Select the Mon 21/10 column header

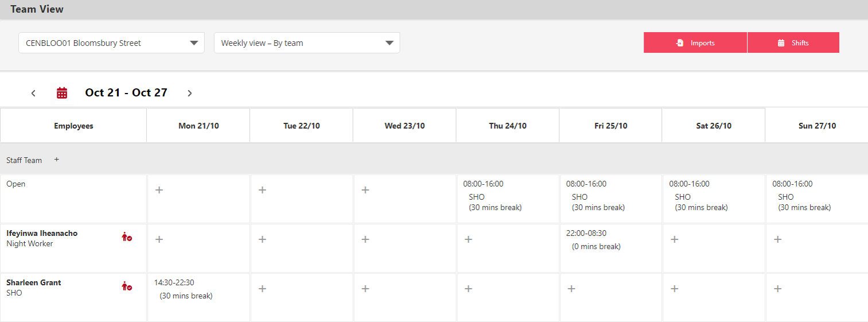tap(198, 126)
